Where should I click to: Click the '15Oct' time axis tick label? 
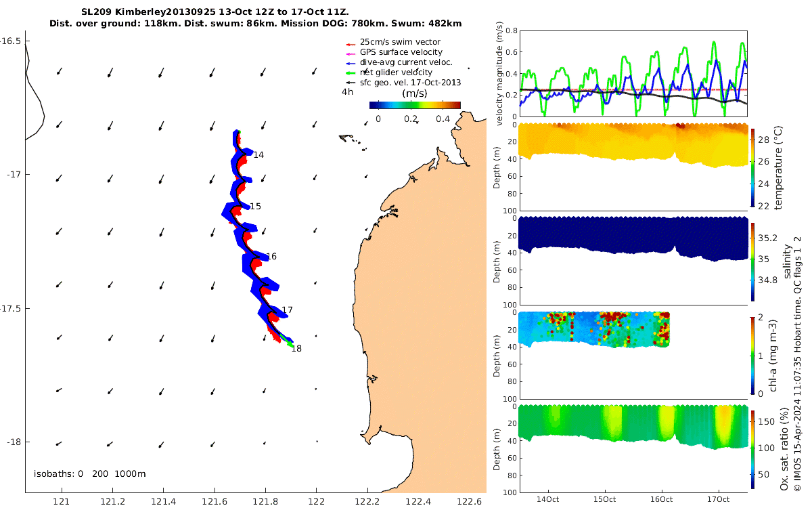tap(605, 499)
